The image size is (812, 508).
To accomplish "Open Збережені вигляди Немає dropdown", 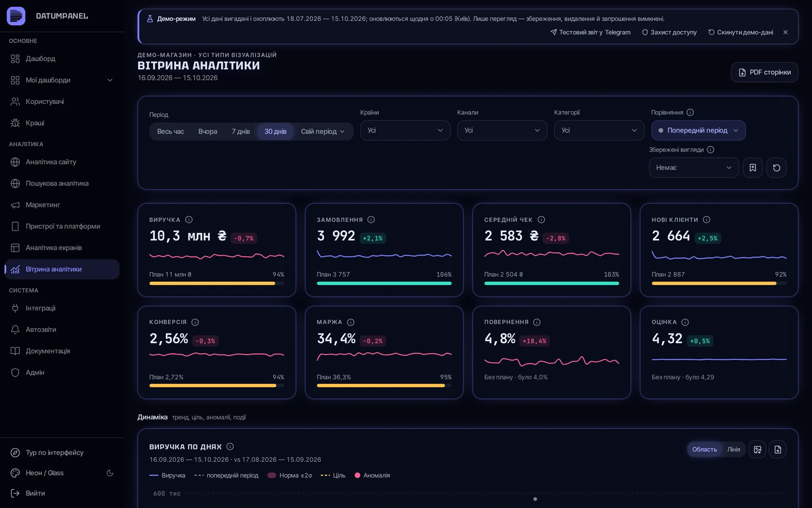I will pos(694,168).
